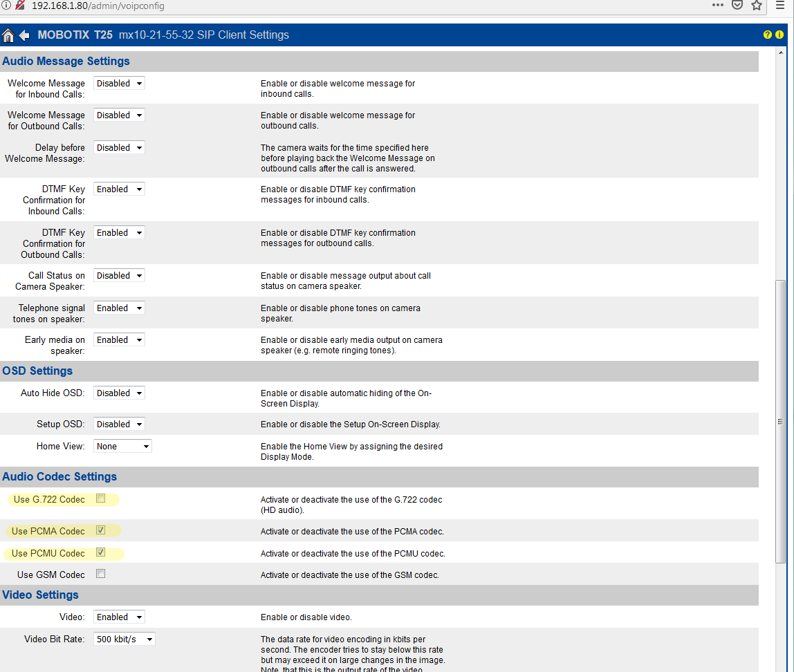Enable the Use G.722 Codec checkbox
The height and width of the screenshot is (672, 794).
tap(101, 498)
